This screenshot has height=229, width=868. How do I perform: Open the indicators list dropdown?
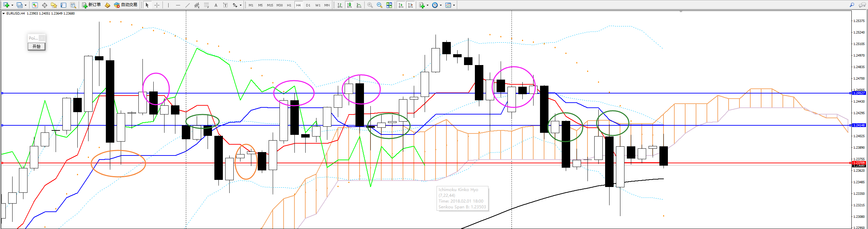click(427, 5)
